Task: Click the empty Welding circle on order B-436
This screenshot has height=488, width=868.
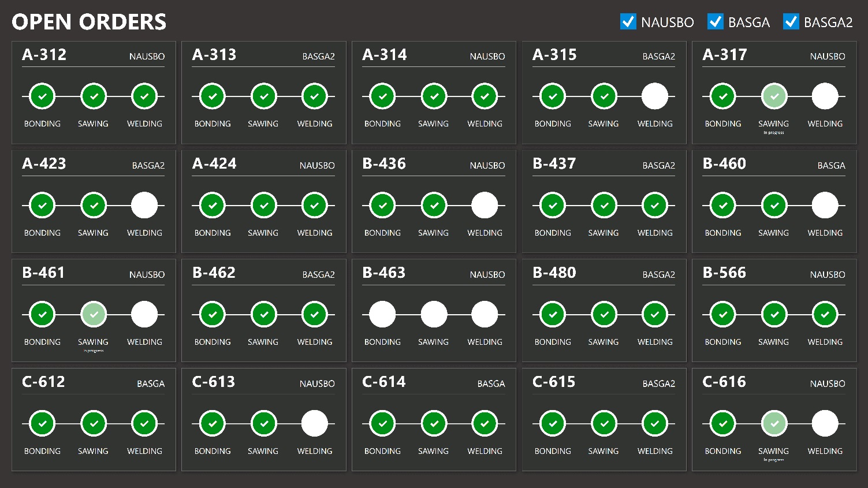Action: click(x=485, y=206)
